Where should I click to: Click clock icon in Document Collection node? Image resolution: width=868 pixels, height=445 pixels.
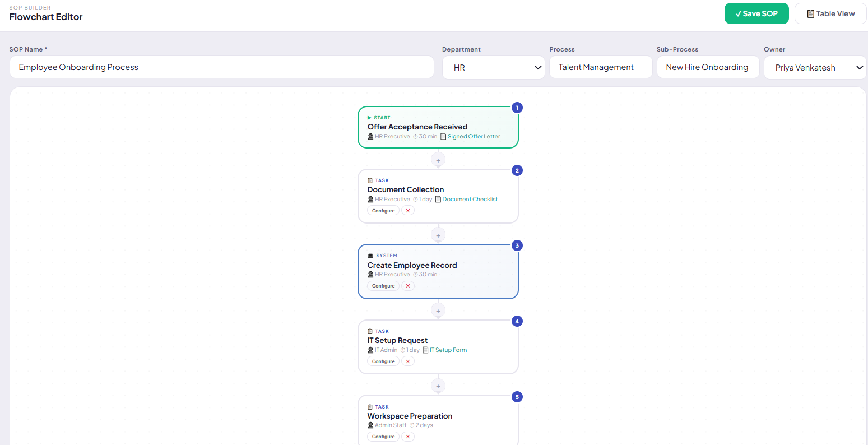click(416, 200)
